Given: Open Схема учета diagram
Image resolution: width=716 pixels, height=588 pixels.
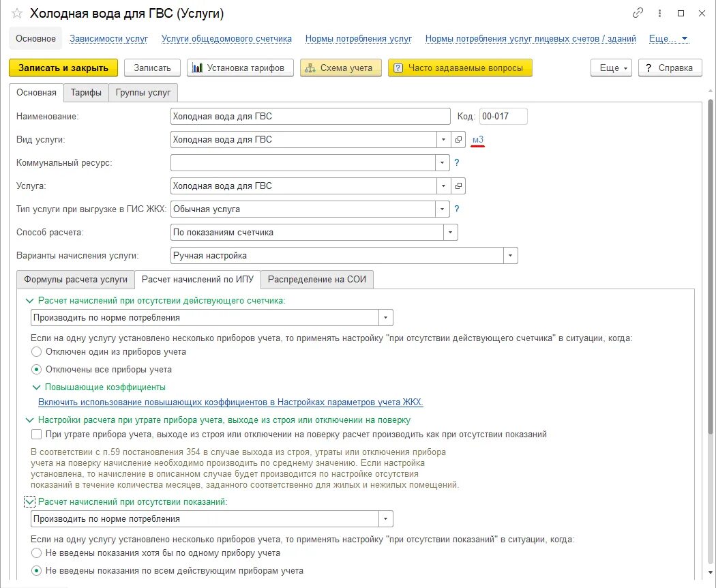Looking at the screenshot, I should (341, 68).
